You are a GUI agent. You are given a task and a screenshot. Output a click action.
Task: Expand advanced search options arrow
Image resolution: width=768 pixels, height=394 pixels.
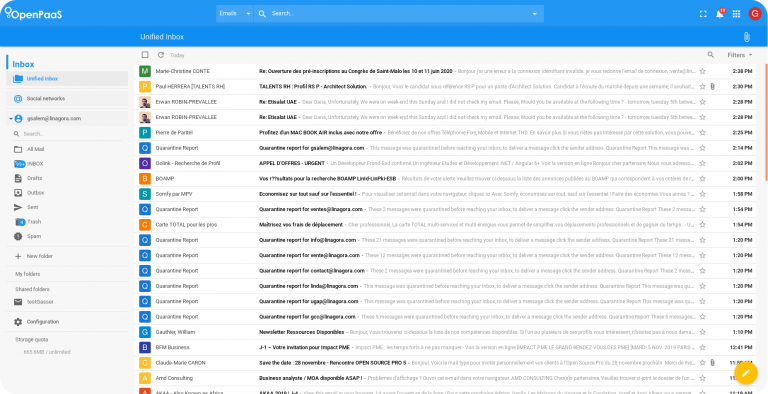coord(534,14)
